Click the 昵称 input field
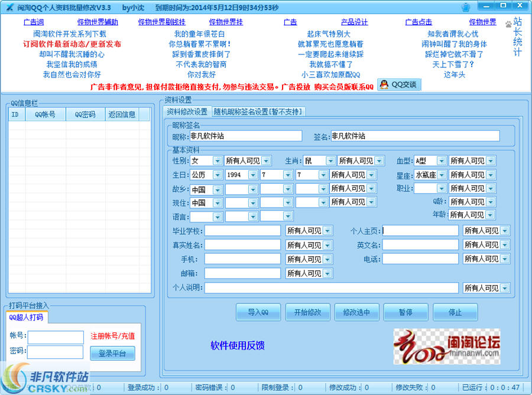The image size is (532, 395). pos(246,136)
